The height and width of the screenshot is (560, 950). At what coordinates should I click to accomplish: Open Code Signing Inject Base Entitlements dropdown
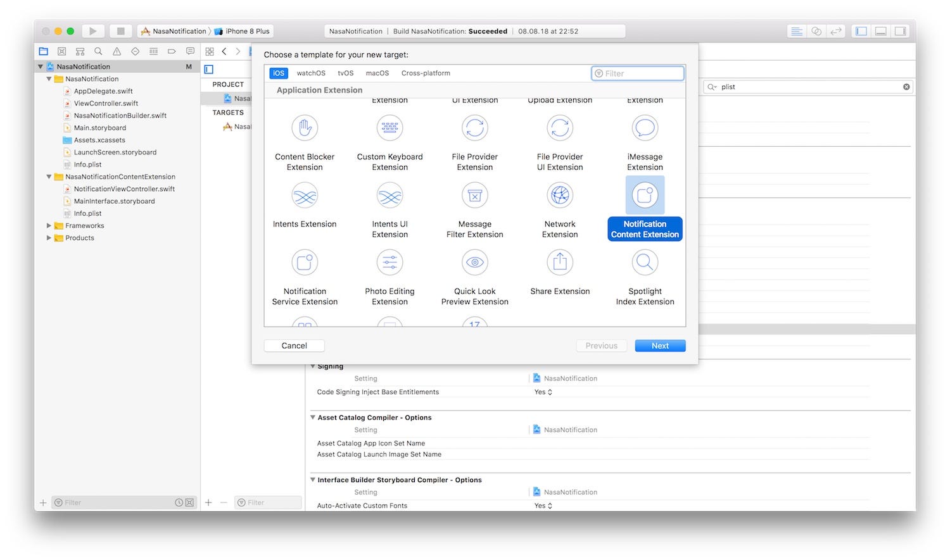point(543,392)
